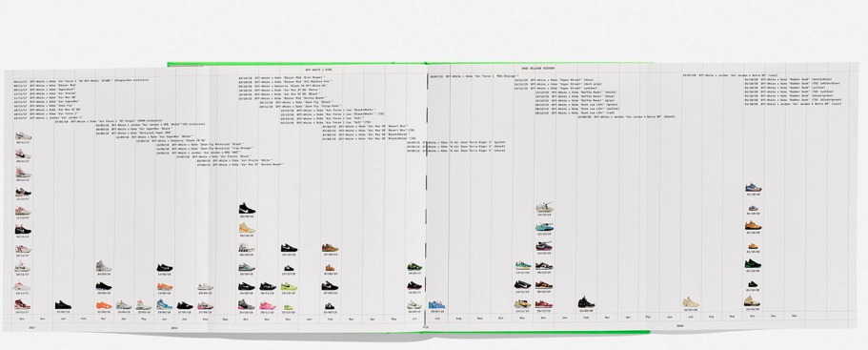Select the red and white sneaker at the bottom of November 2017
The width and height of the screenshot is (868, 350).
coord(23,305)
